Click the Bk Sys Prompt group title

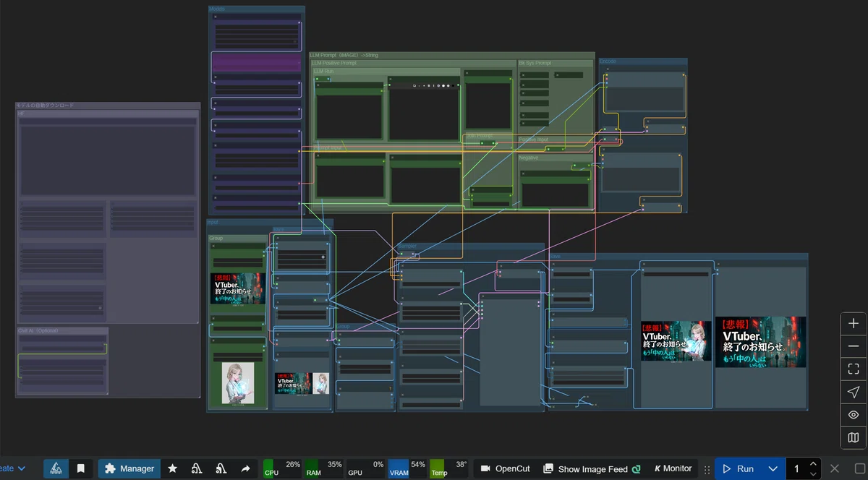click(535, 63)
